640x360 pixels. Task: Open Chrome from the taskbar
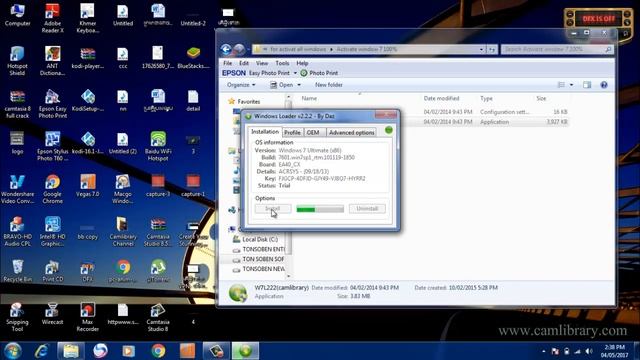158,351
